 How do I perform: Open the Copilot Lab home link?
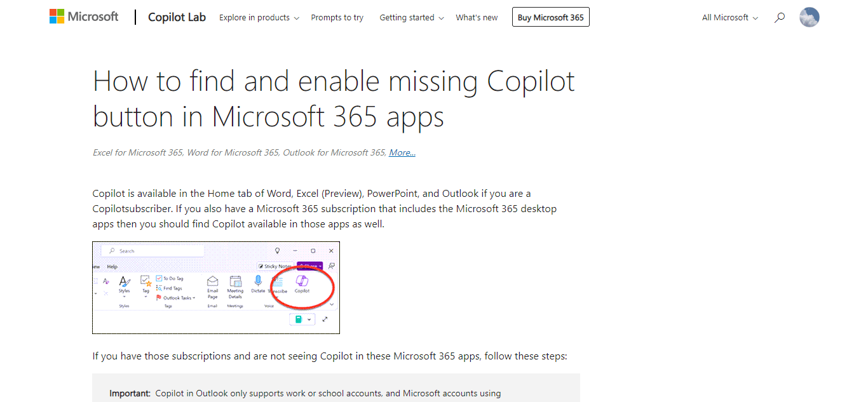177,17
